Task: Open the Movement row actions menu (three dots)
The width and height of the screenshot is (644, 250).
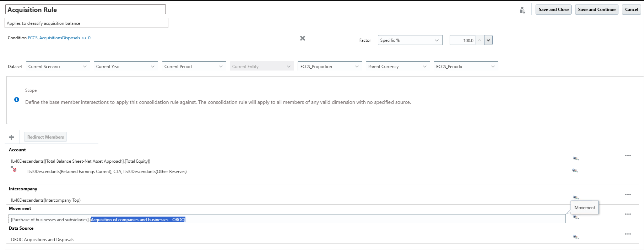Action: point(628,214)
